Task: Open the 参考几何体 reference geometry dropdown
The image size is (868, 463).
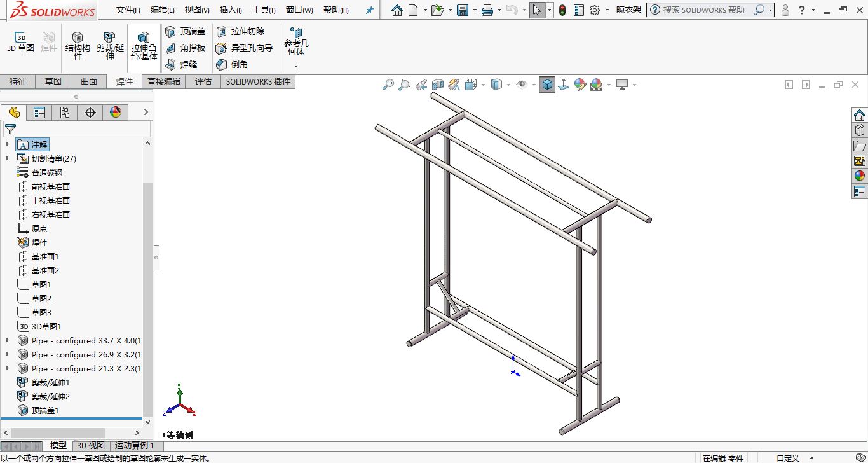Action: pyautogui.click(x=295, y=66)
